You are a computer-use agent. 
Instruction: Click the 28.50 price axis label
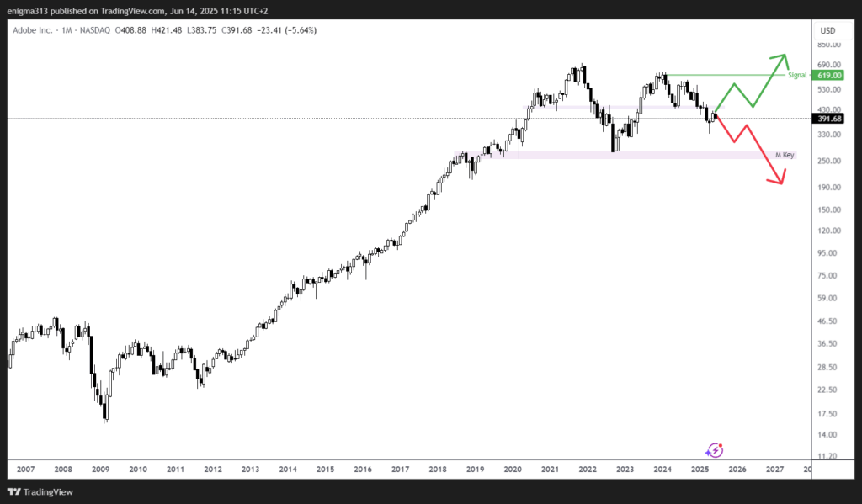click(827, 367)
